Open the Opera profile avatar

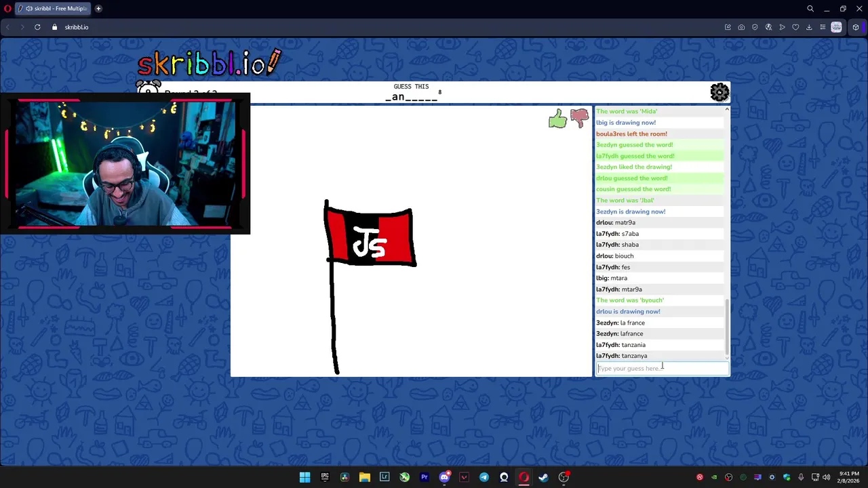[836, 27]
